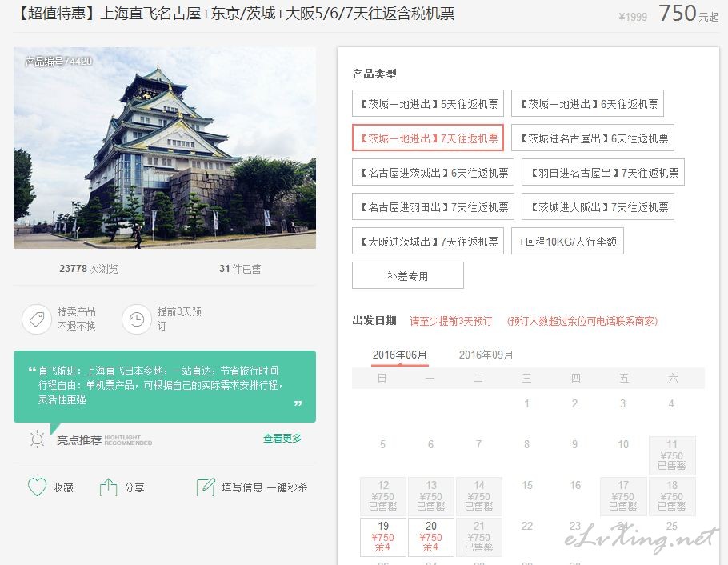Click 亮点推荐 heading
This screenshot has width=728, height=565.
click(x=79, y=440)
